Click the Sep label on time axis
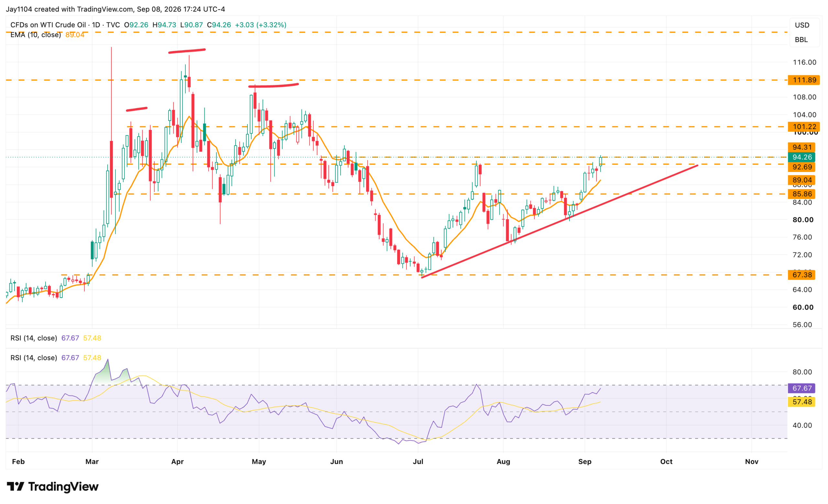The width and height of the screenshot is (828, 504). pyautogui.click(x=585, y=462)
